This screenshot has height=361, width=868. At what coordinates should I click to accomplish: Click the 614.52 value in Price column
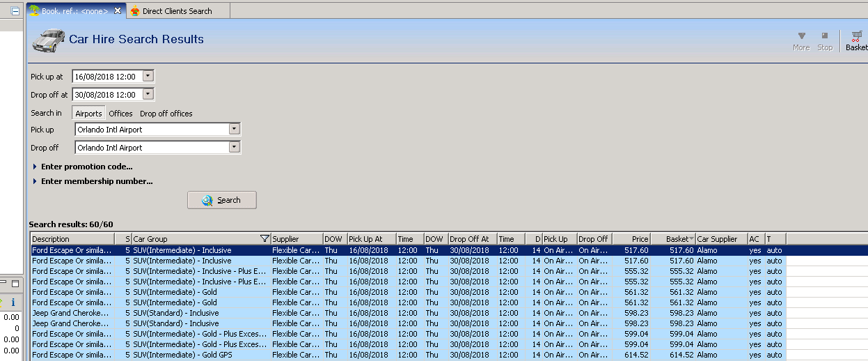637,355
